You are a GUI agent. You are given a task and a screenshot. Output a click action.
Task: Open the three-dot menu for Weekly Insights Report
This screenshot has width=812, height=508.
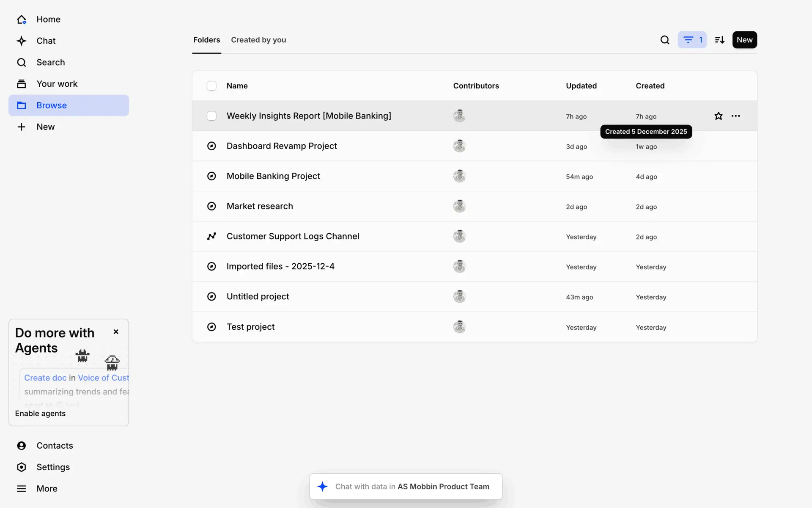tap(735, 116)
